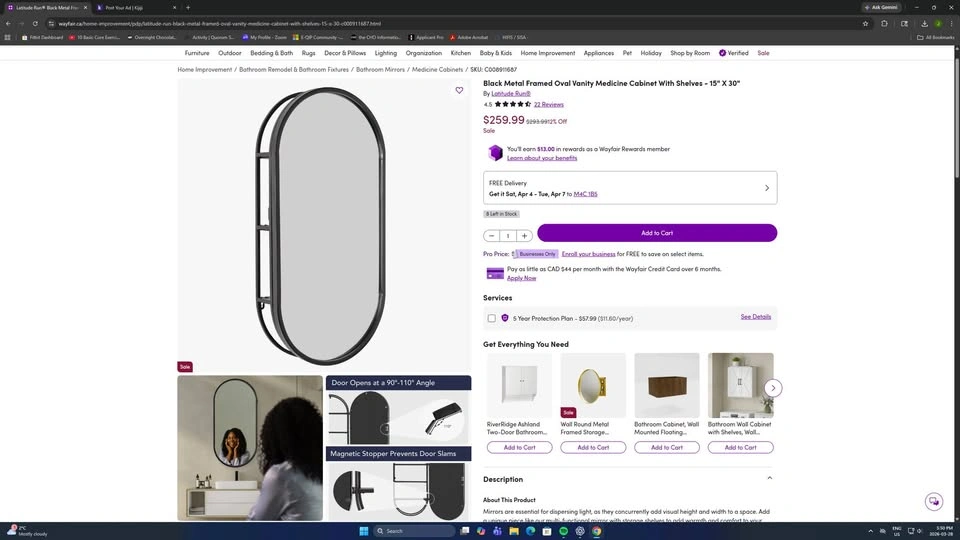960x540 pixels.
Task: Open Spotify from the taskbar
Action: tap(563, 531)
